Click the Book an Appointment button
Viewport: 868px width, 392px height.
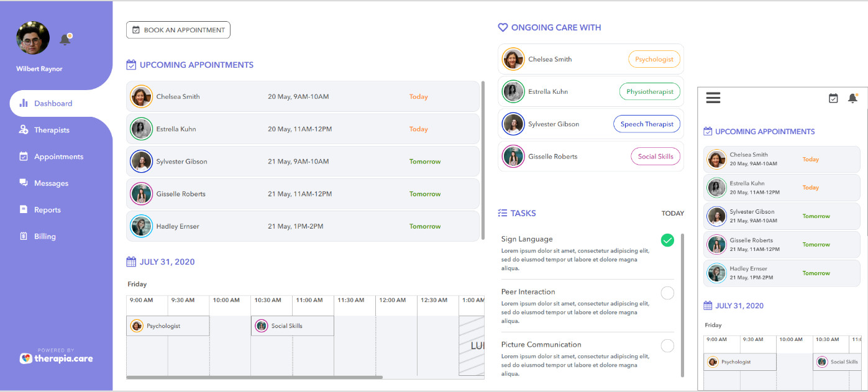[x=178, y=30]
